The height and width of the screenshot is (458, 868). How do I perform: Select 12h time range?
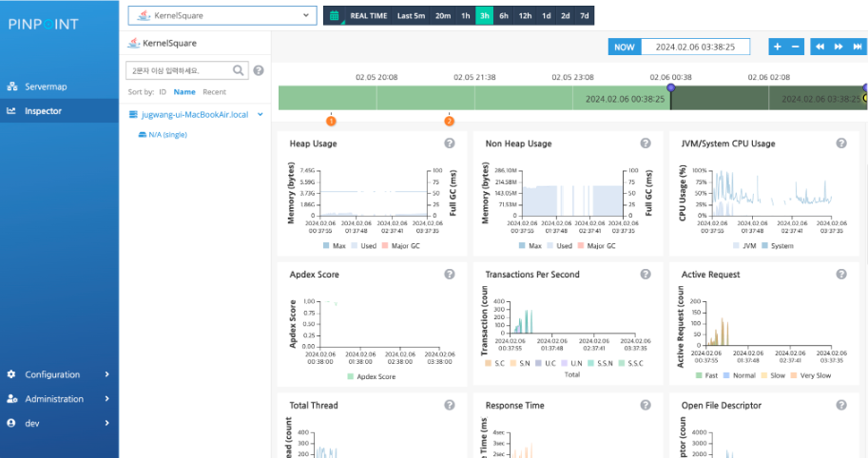point(526,15)
